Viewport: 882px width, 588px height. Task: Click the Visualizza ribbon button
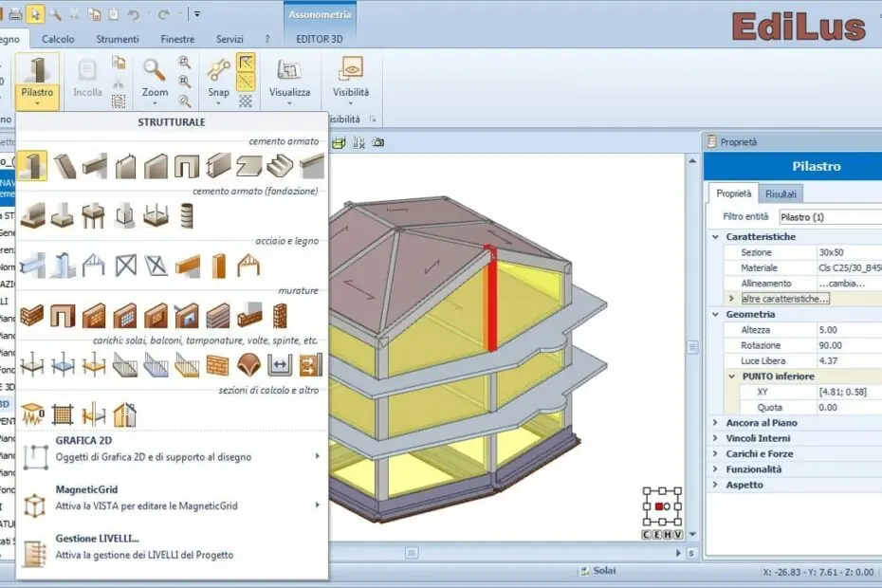289,81
